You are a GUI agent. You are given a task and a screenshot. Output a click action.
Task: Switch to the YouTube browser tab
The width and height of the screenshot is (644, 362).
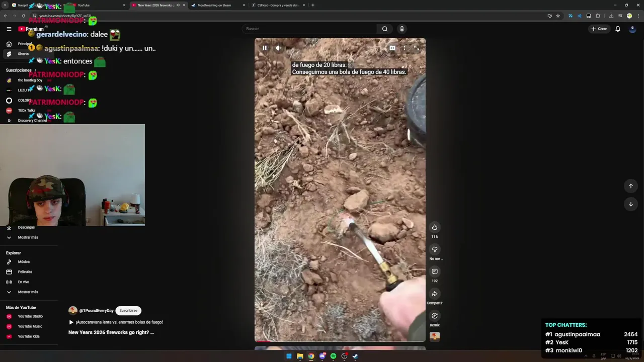98,5
